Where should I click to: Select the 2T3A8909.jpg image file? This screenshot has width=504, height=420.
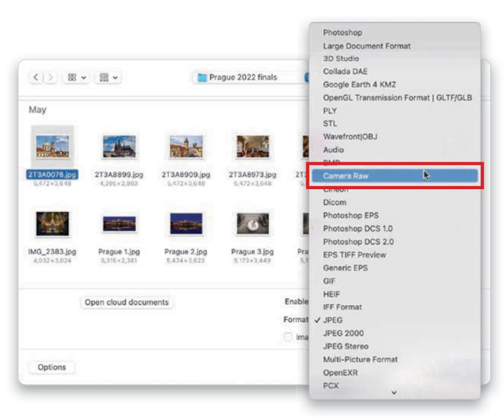(186, 147)
